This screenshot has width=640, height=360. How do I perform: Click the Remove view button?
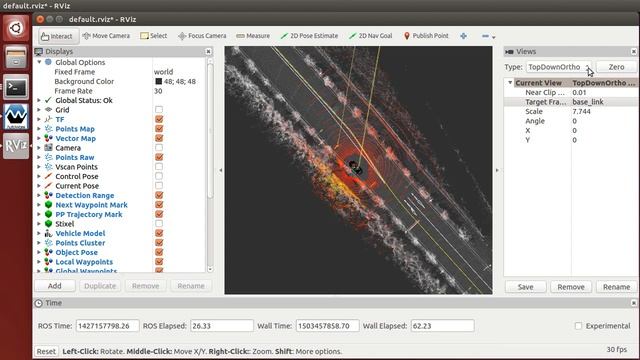(x=571, y=287)
